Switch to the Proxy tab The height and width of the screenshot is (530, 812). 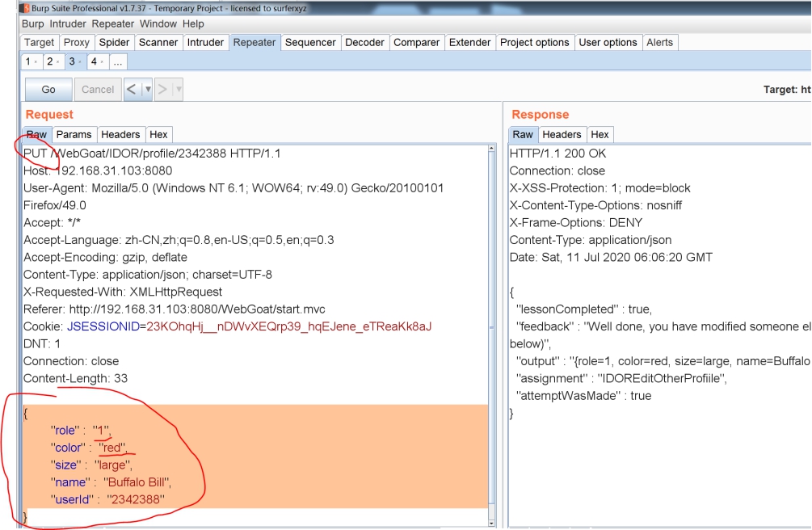[x=77, y=43]
